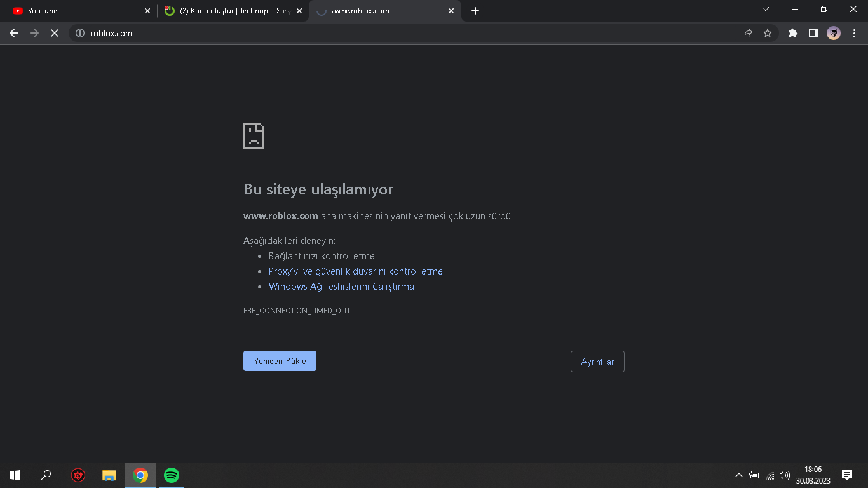The height and width of the screenshot is (488, 868).
Task: Toggle the Chrome side panel
Action: click(813, 33)
